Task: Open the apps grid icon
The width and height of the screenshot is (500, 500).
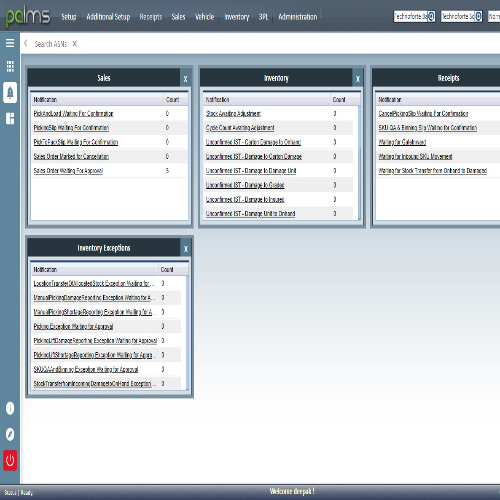Action: point(10,66)
